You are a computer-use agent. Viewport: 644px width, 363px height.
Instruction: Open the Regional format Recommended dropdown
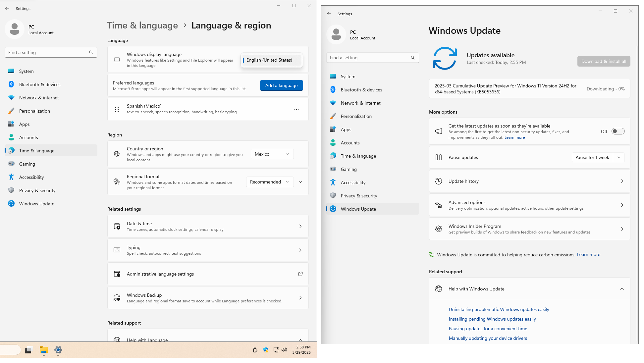tap(270, 182)
